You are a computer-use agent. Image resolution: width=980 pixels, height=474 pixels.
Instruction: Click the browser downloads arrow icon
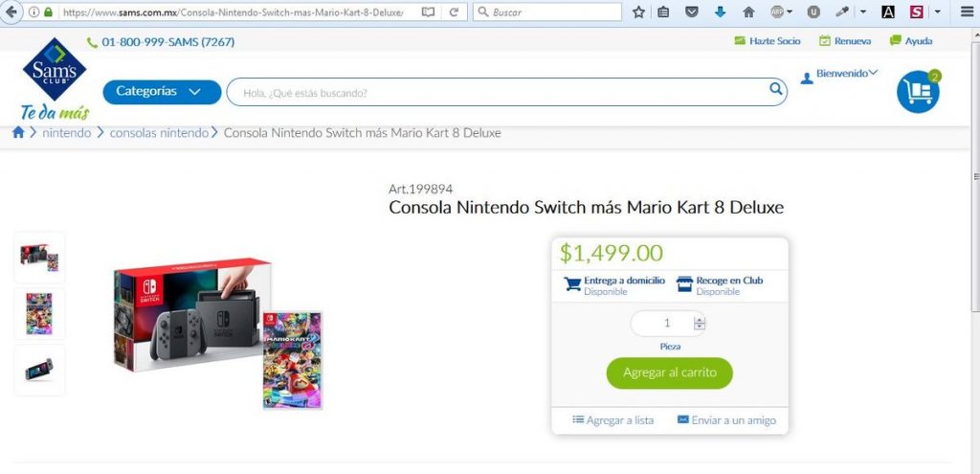tap(720, 12)
